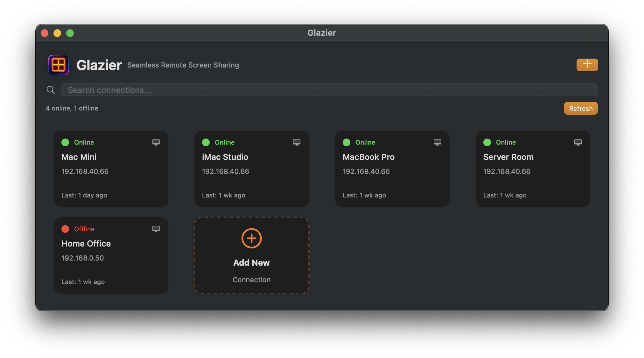Open the MacBook Pro connection card
Screen dimensions: 644x358
pos(392,169)
